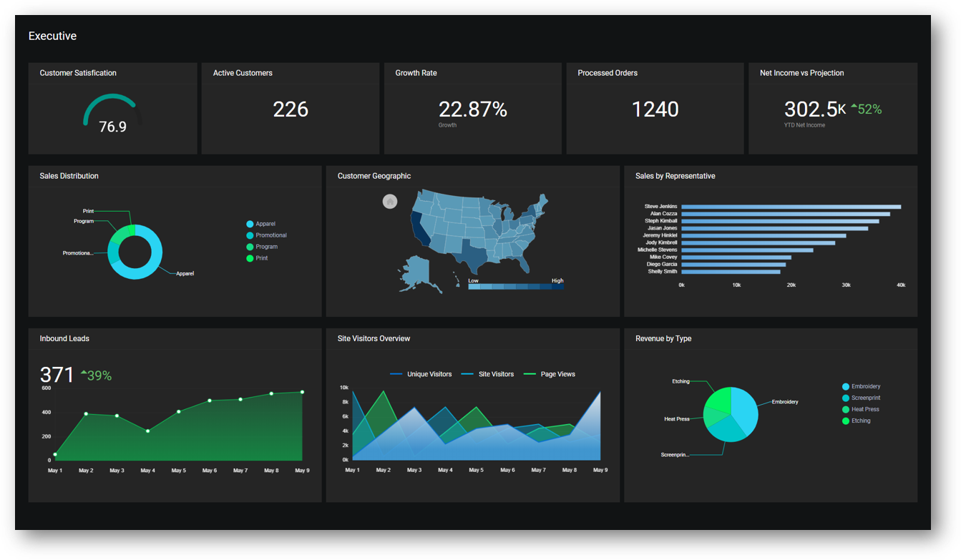The height and width of the screenshot is (560, 961).
Task: Click the Processed Orders 1240 value
Action: point(655,109)
